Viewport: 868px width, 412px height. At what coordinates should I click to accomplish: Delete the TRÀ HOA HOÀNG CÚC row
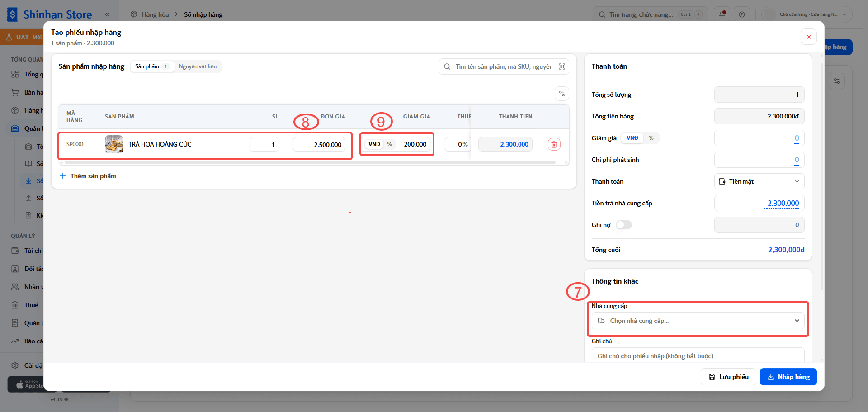(554, 144)
